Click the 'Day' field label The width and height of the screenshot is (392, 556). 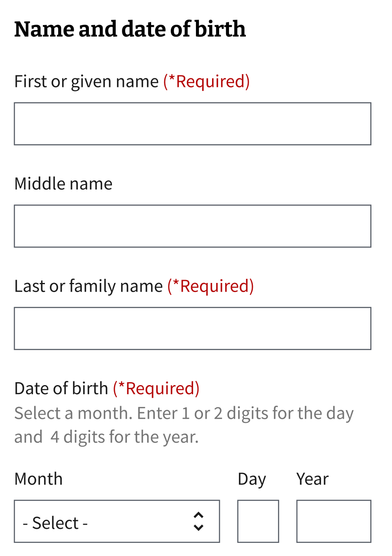click(252, 478)
